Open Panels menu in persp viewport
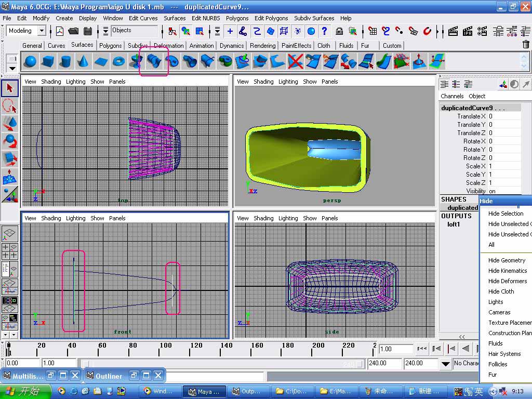Screen dimensions: 532x399 coord(329,82)
